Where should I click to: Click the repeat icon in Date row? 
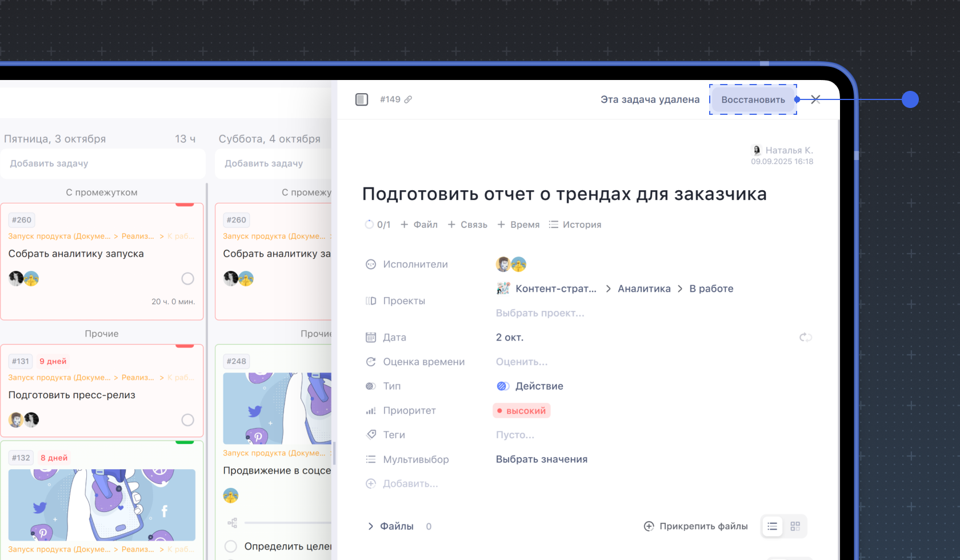[806, 338]
